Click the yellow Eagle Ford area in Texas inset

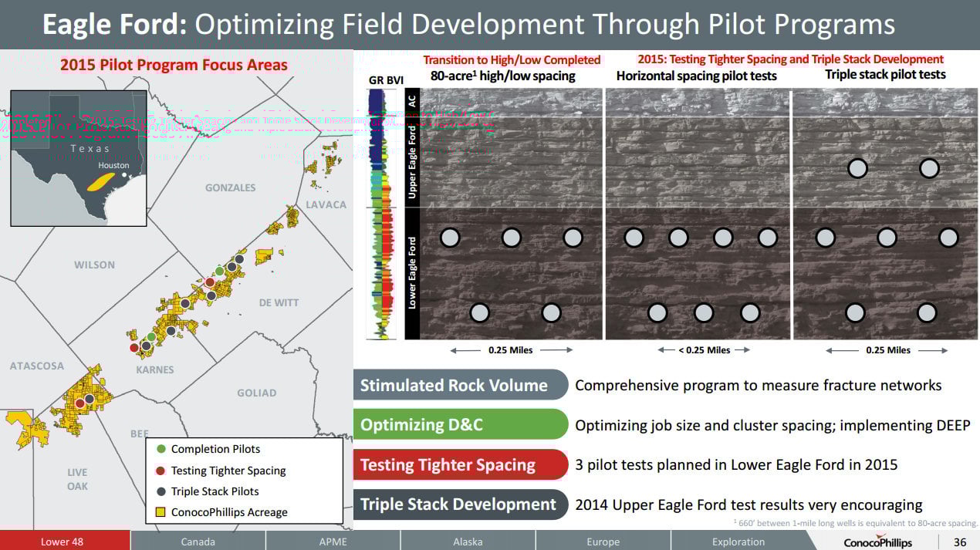[101, 181]
